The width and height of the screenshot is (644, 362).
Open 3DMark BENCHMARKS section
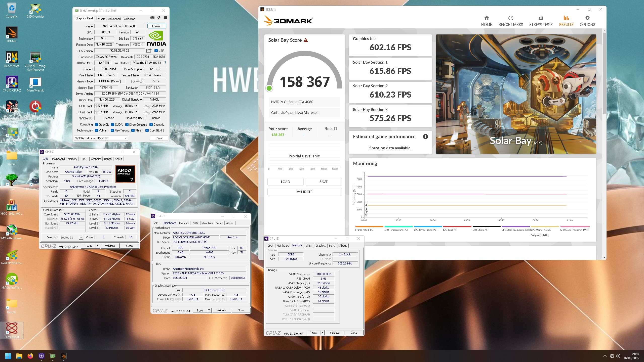(511, 21)
